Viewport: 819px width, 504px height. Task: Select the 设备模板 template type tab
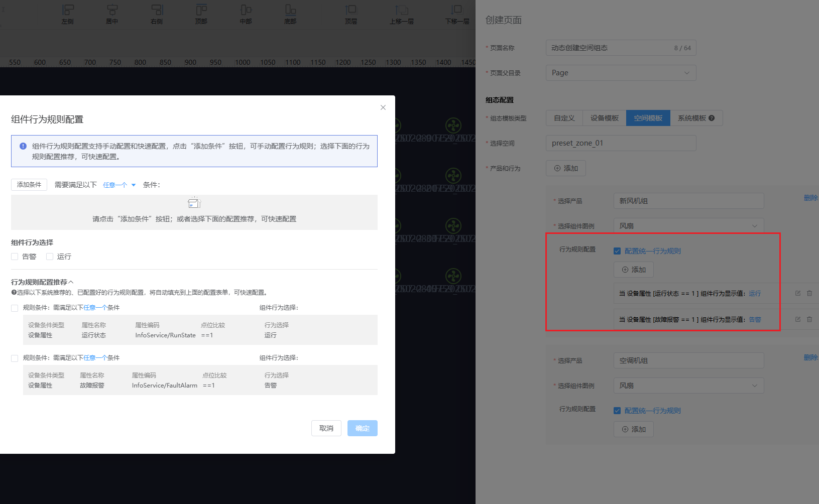pos(605,118)
